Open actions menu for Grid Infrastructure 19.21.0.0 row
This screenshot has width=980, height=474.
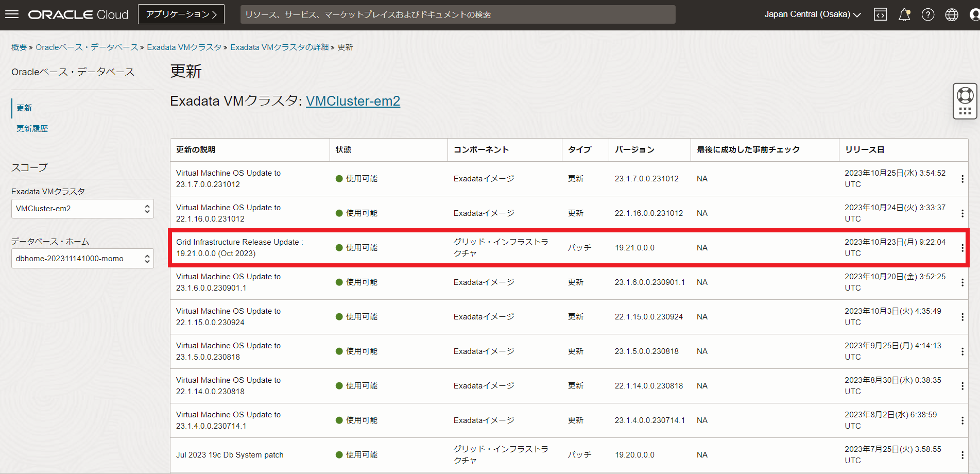pos(962,248)
